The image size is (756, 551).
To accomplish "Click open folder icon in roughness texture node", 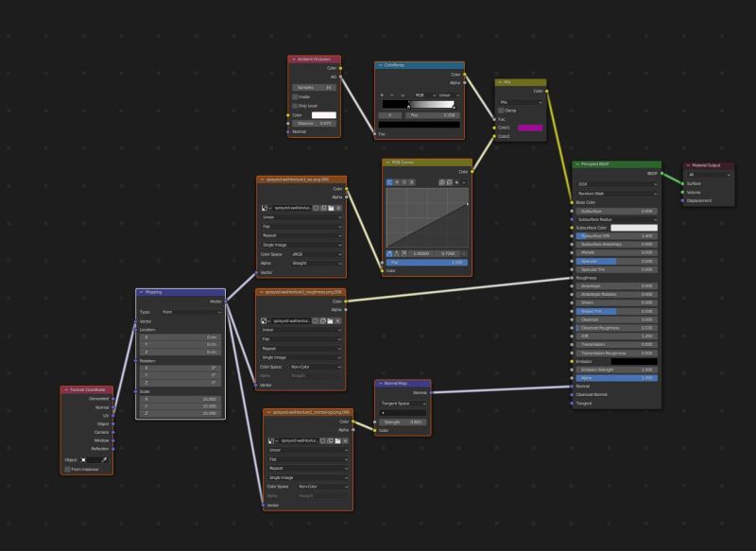I will (x=330, y=320).
